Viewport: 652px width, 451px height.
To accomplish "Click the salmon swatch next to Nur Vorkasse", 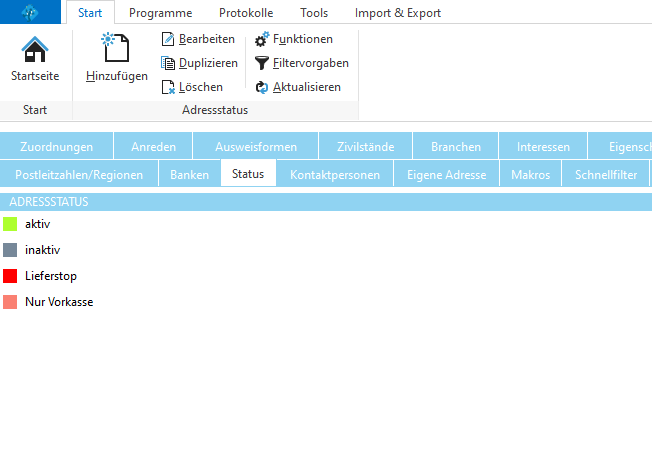I will point(10,302).
